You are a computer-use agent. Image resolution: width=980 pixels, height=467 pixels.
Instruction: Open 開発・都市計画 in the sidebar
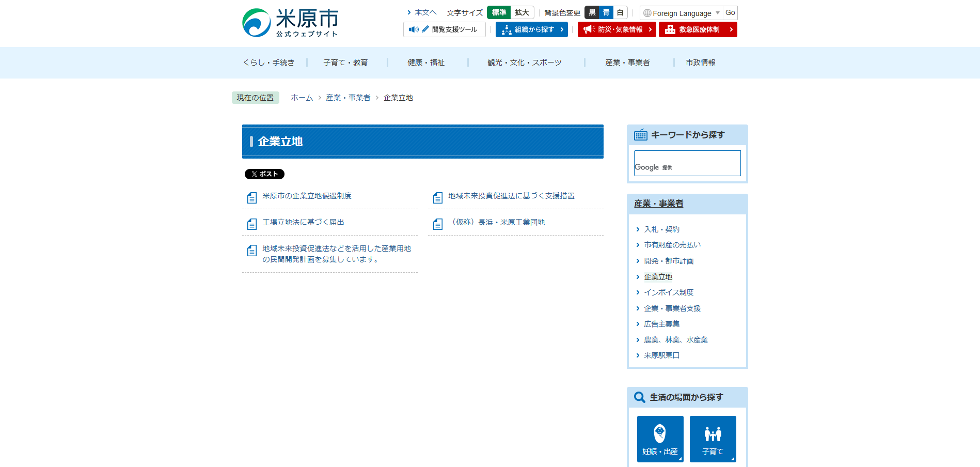click(669, 261)
